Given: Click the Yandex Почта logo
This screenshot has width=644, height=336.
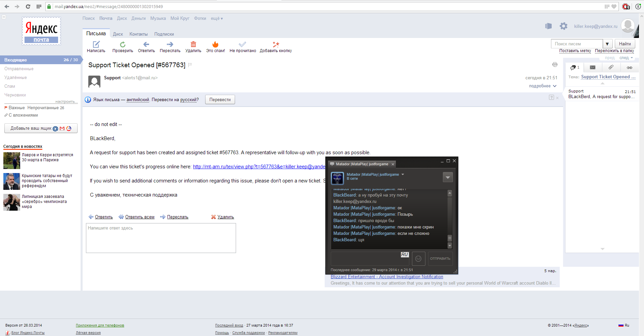Looking at the screenshot, I should (41, 31).
